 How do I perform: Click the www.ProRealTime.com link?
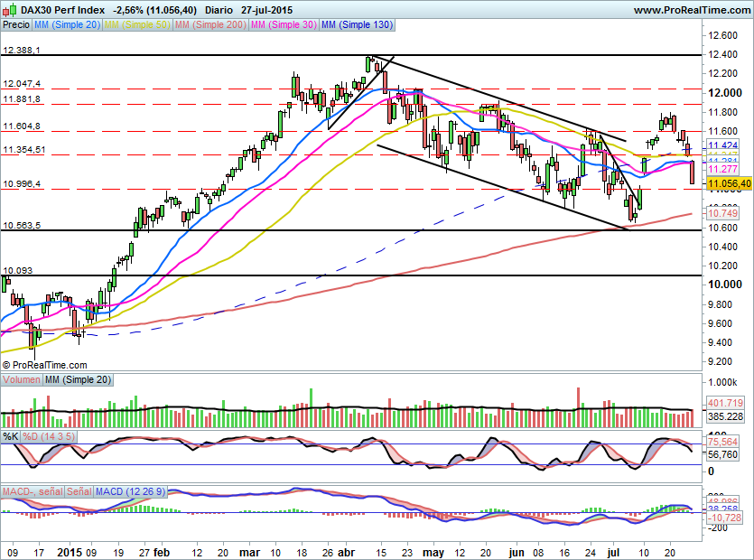tap(692, 10)
